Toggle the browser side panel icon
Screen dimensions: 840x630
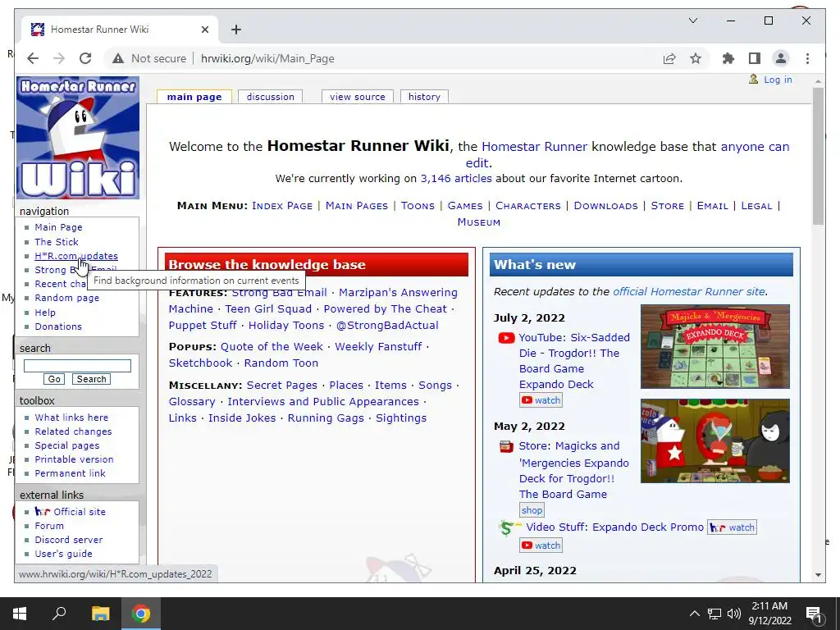coord(755,58)
